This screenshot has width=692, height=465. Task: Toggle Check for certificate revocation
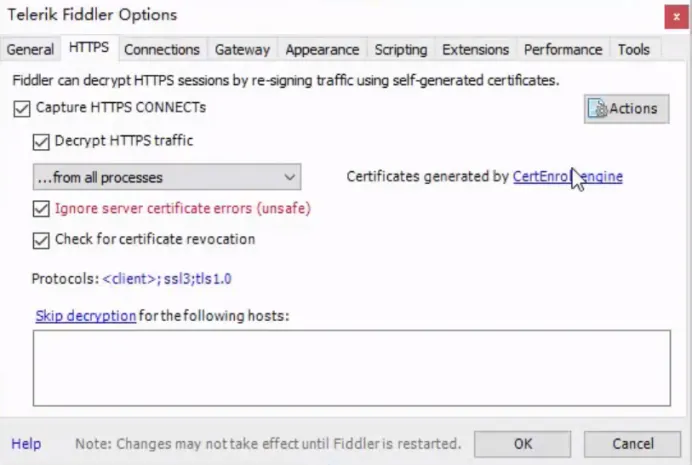[x=41, y=240]
